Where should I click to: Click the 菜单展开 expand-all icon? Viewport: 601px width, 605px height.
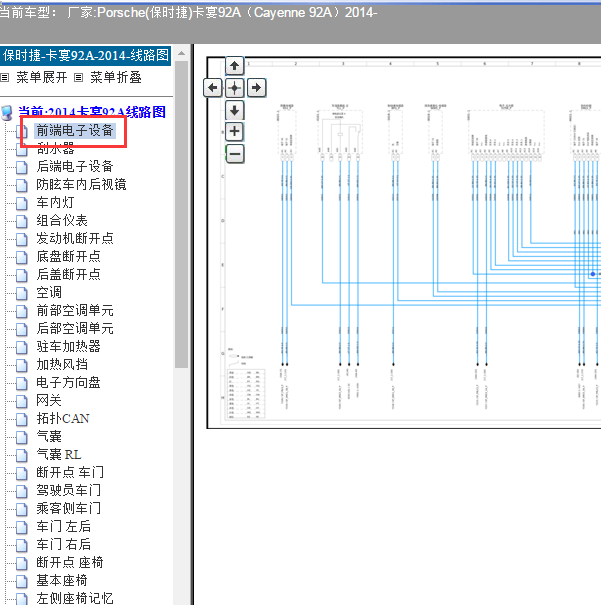[x=5, y=78]
